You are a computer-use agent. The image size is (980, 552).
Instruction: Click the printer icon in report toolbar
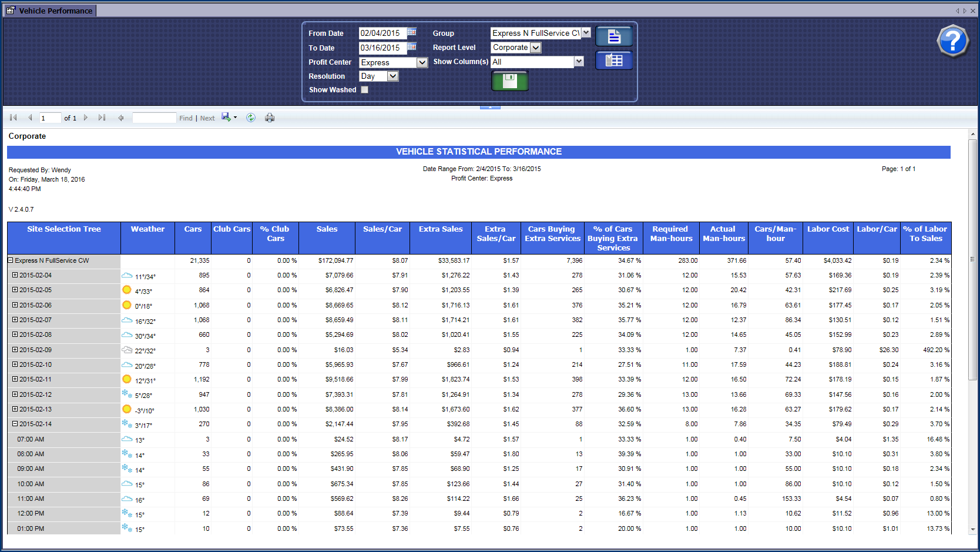tap(270, 118)
